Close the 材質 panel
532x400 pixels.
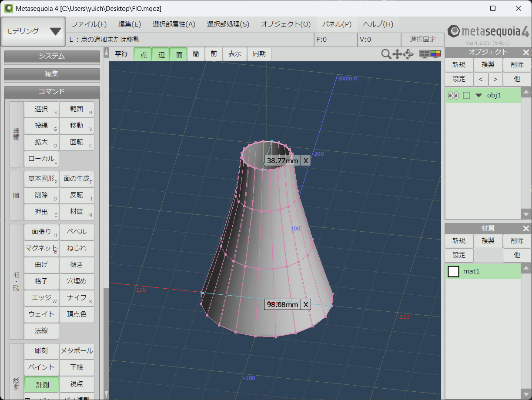pyautogui.click(x=526, y=228)
